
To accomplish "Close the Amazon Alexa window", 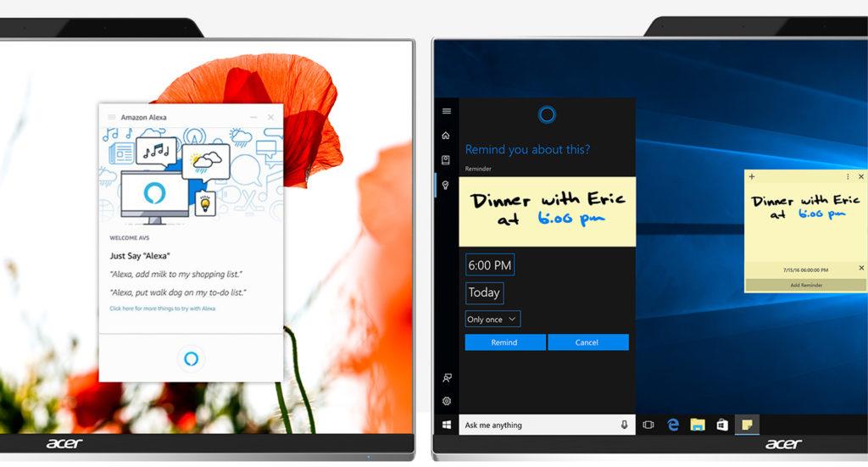I will pos(270,117).
